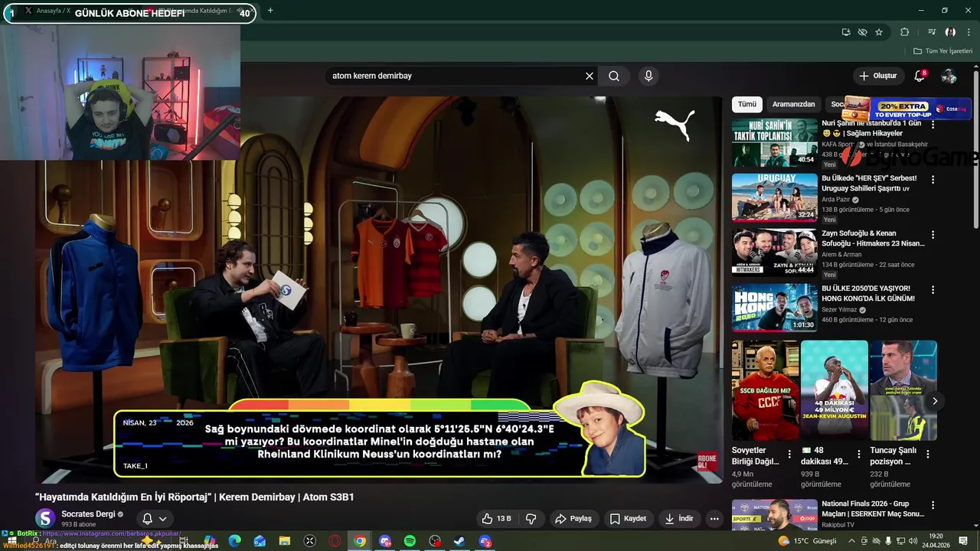The height and width of the screenshot is (551, 980).
Task: Open Socrates Dergi channel avatar
Action: coord(46,519)
